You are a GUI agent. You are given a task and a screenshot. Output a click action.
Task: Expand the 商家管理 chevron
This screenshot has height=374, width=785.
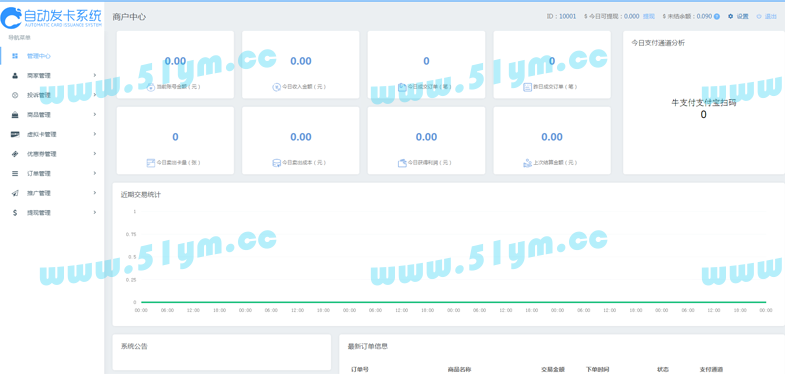[95, 75]
